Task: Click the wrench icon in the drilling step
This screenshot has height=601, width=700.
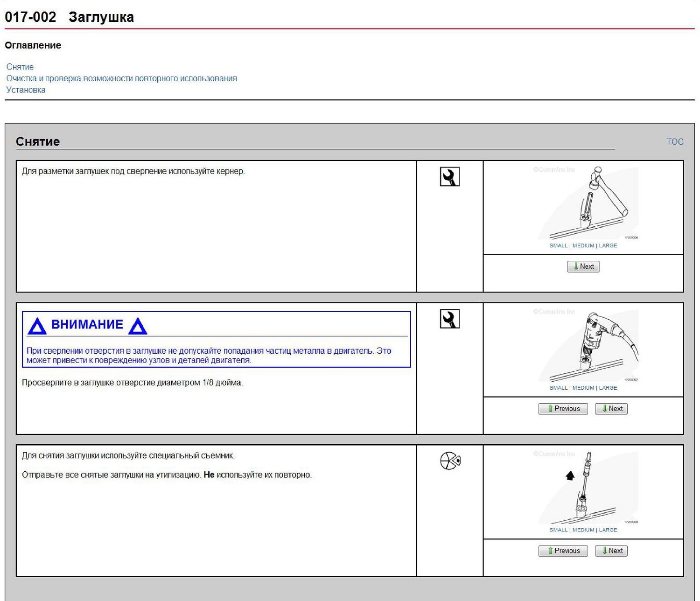Action: click(x=449, y=319)
